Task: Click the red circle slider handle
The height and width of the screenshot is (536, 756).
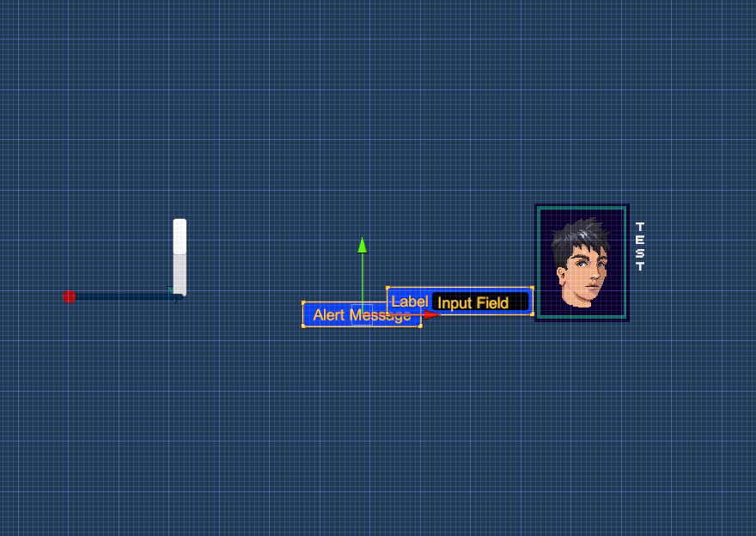Action: (70, 297)
